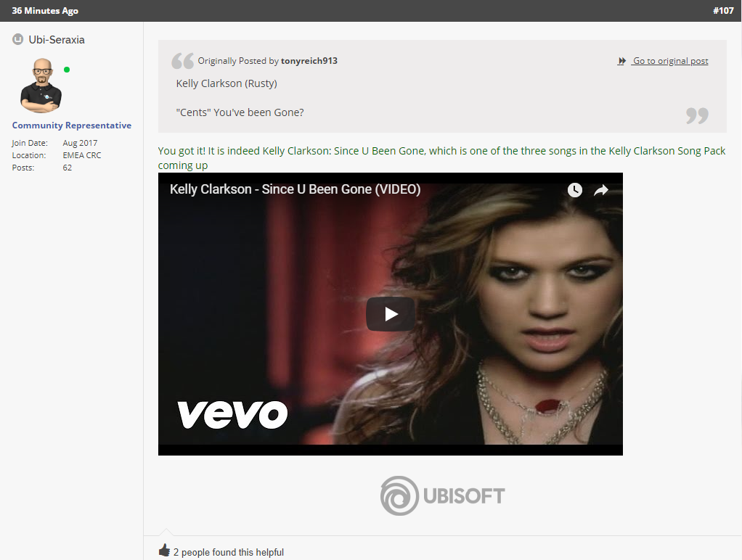Click "EMEA CRC" location value
The height and width of the screenshot is (560, 742).
[82, 155]
